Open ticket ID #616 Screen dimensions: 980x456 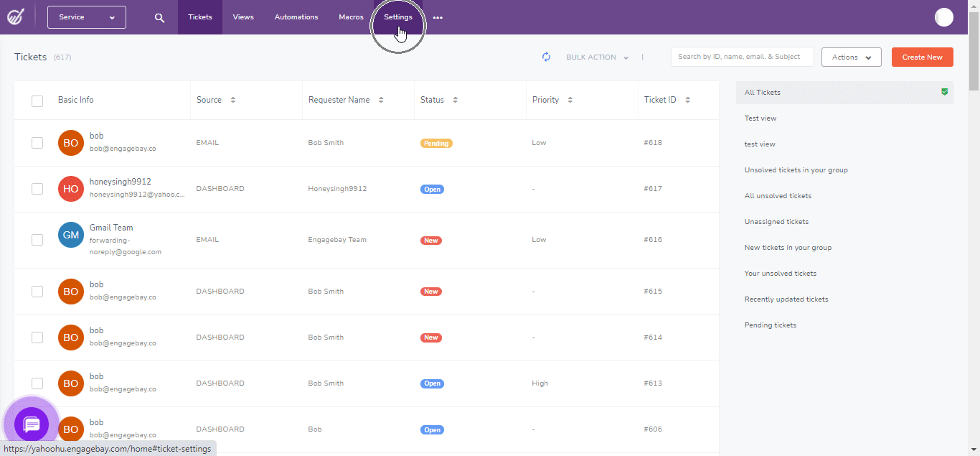coord(653,240)
